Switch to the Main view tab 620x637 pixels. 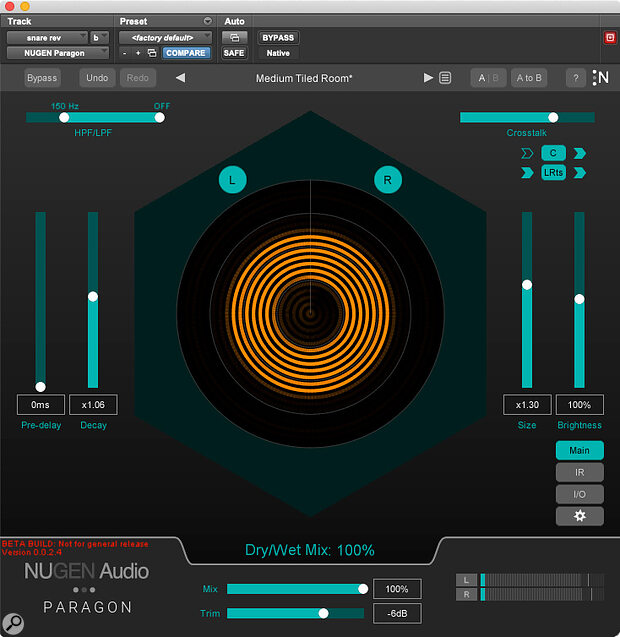tap(579, 450)
